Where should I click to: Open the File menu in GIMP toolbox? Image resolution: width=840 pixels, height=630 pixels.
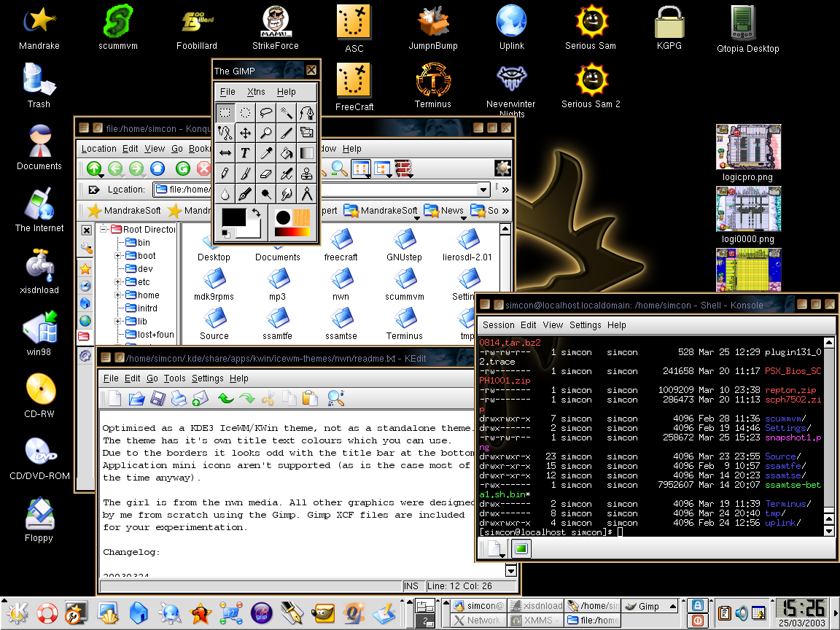[227, 92]
